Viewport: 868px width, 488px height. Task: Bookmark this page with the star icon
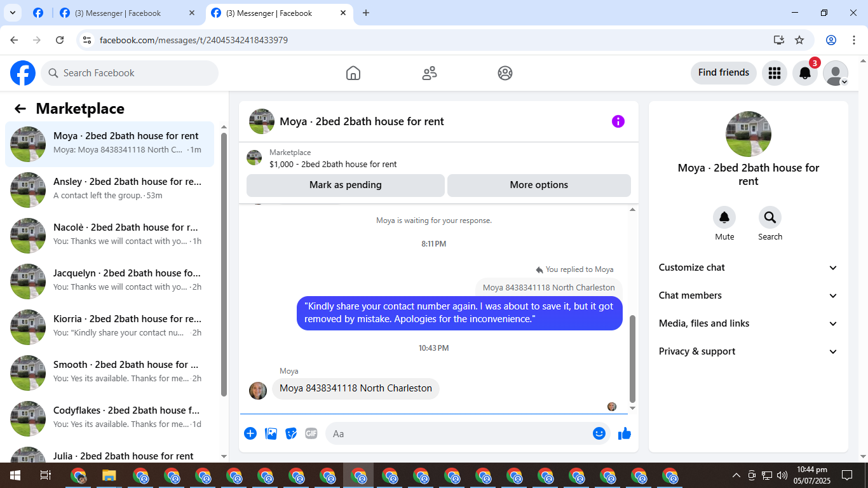tap(799, 40)
